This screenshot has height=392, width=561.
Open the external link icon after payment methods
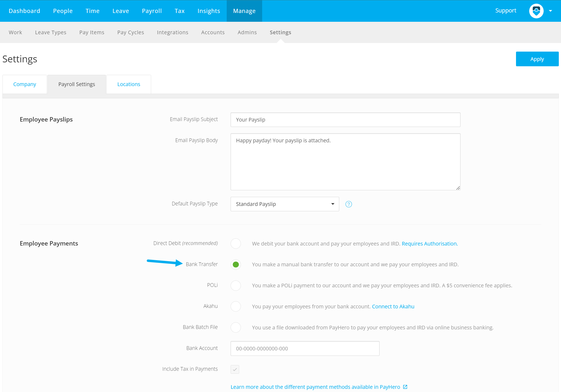pos(405,387)
